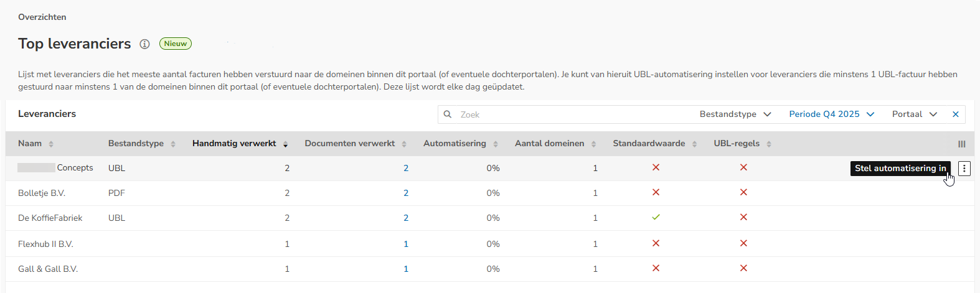Clear filters with the X icon
Viewport: 980px width, 293px height.
pyautogui.click(x=956, y=114)
